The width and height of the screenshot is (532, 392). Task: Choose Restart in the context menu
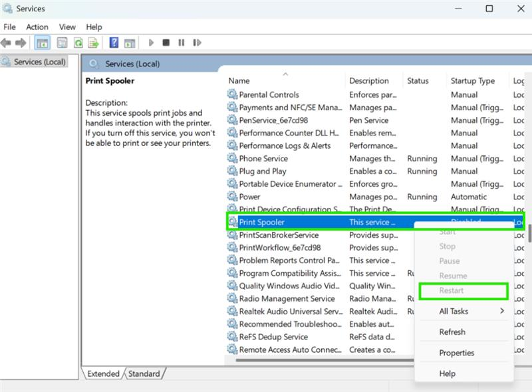[x=464, y=290]
